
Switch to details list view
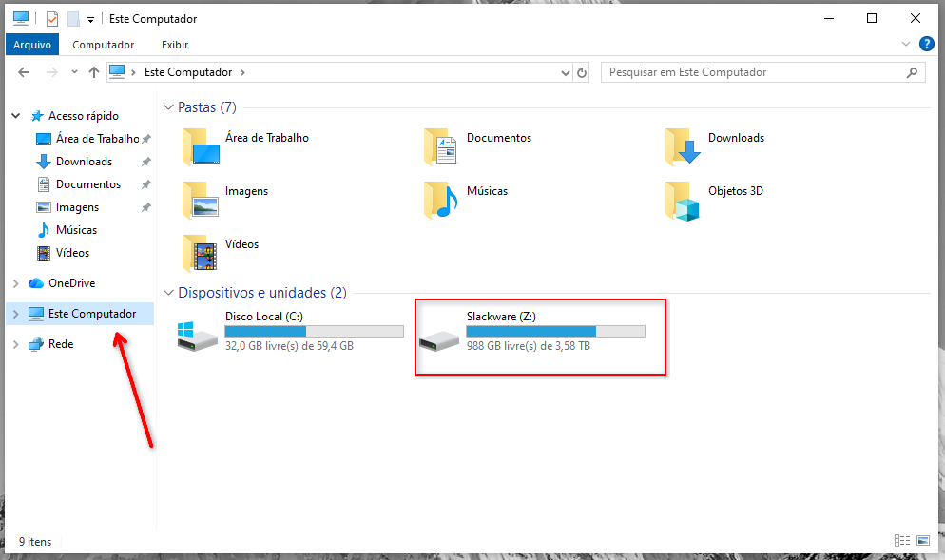(900, 541)
